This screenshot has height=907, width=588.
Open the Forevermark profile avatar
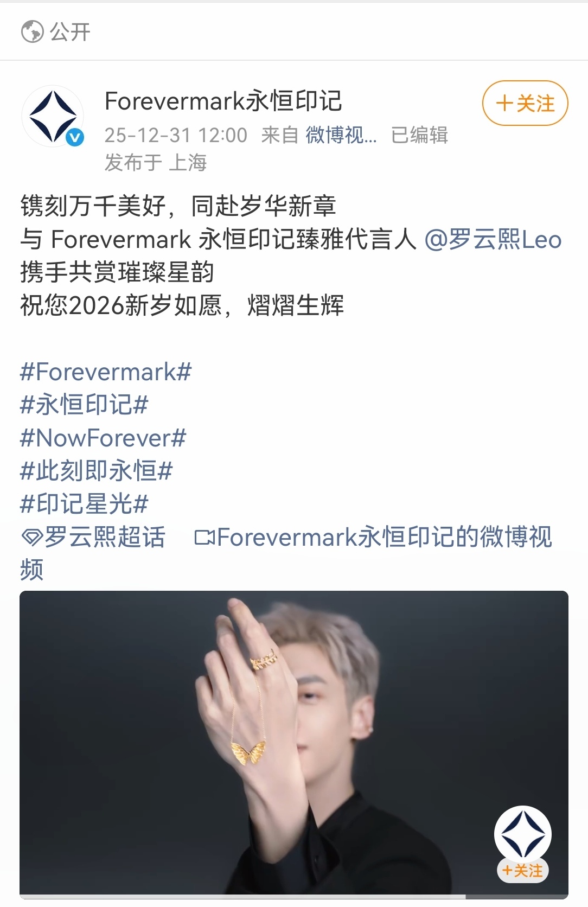pos(53,116)
